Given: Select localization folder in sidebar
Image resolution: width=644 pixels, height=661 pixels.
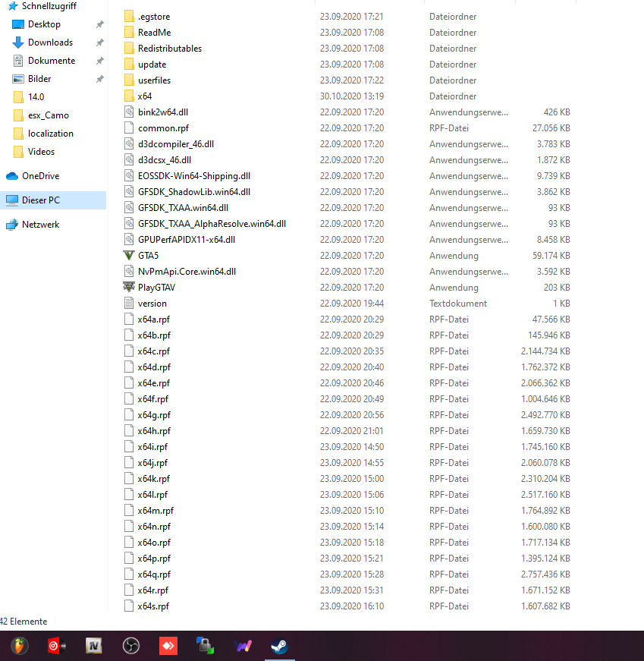Looking at the screenshot, I should click(51, 134).
